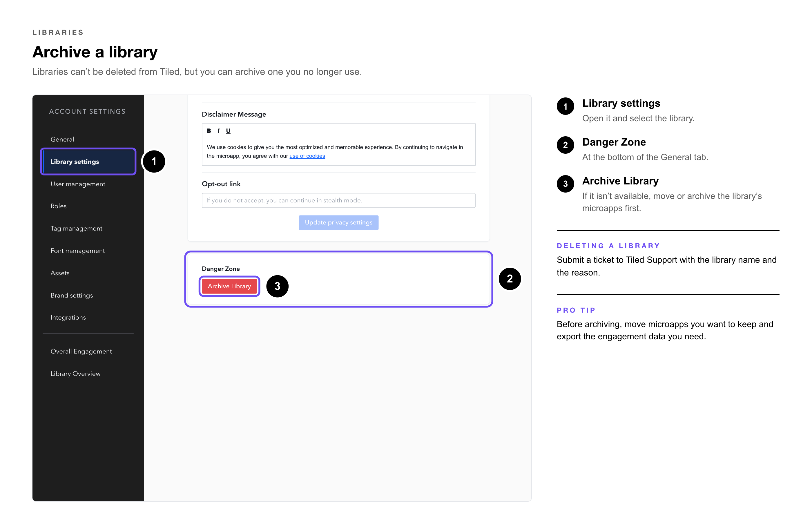The image size is (812, 522).
Task: Click Update privacy settings button
Action: (x=338, y=223)
